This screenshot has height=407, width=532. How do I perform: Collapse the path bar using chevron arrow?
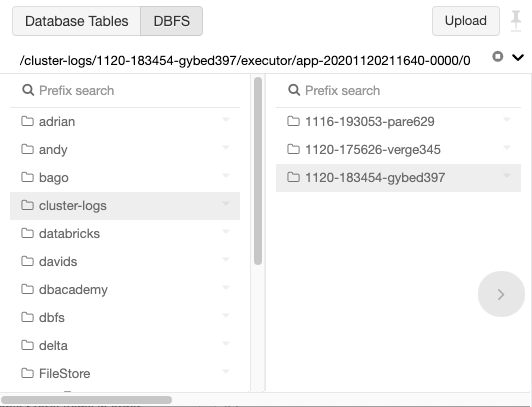click(x=518, y=57)
